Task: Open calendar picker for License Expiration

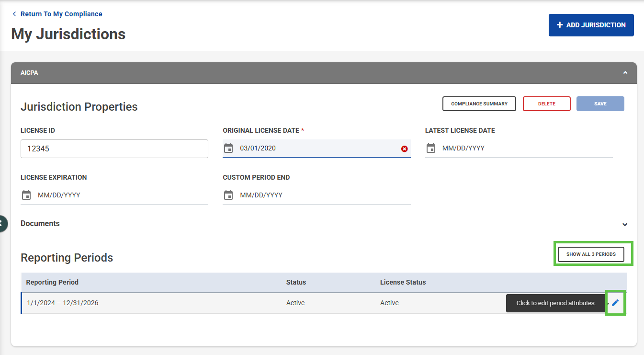Action: [26, 195]
